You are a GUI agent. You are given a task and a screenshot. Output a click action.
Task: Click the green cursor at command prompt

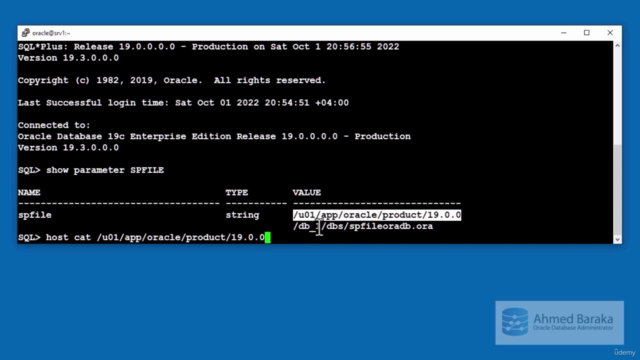[268, 238]
